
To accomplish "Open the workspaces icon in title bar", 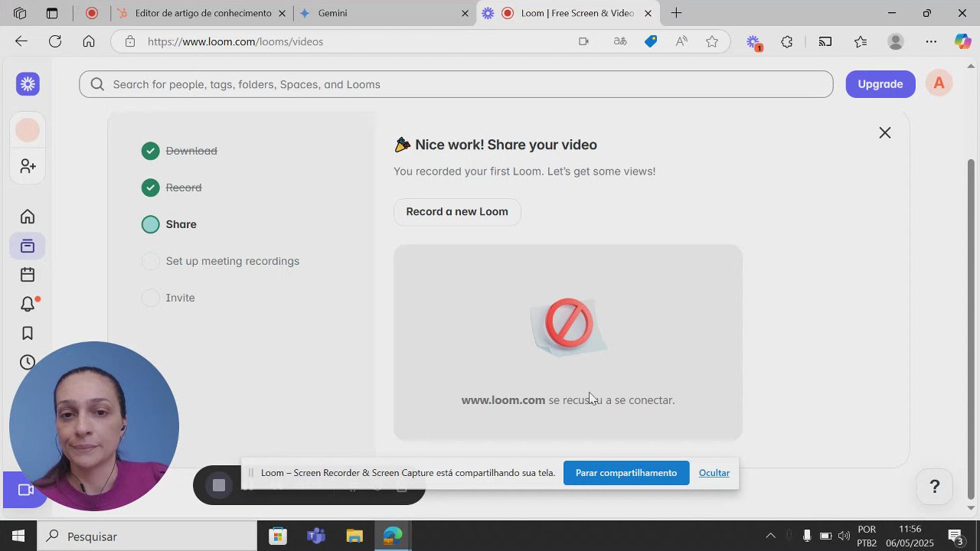I will pyautogui.click(x=20, y=13).
